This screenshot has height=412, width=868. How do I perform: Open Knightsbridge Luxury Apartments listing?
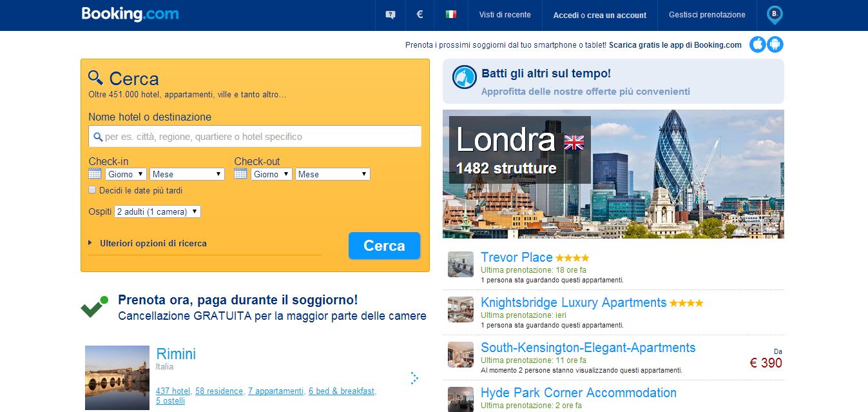(x=574, y=302)
